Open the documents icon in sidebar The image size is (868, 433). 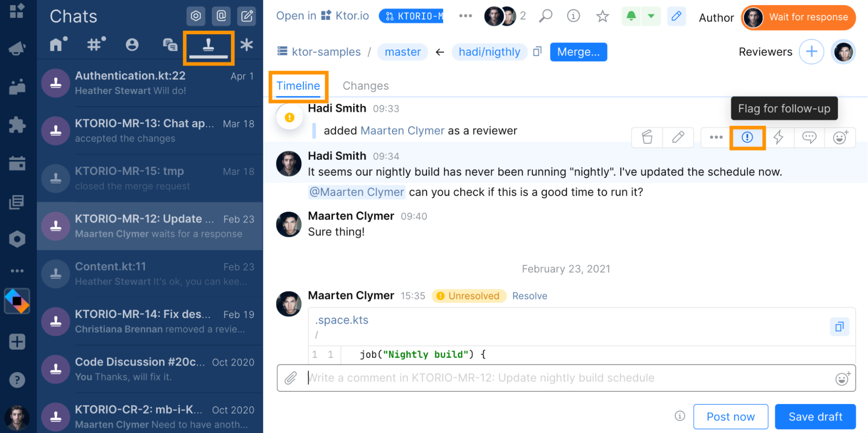(17, 202)
